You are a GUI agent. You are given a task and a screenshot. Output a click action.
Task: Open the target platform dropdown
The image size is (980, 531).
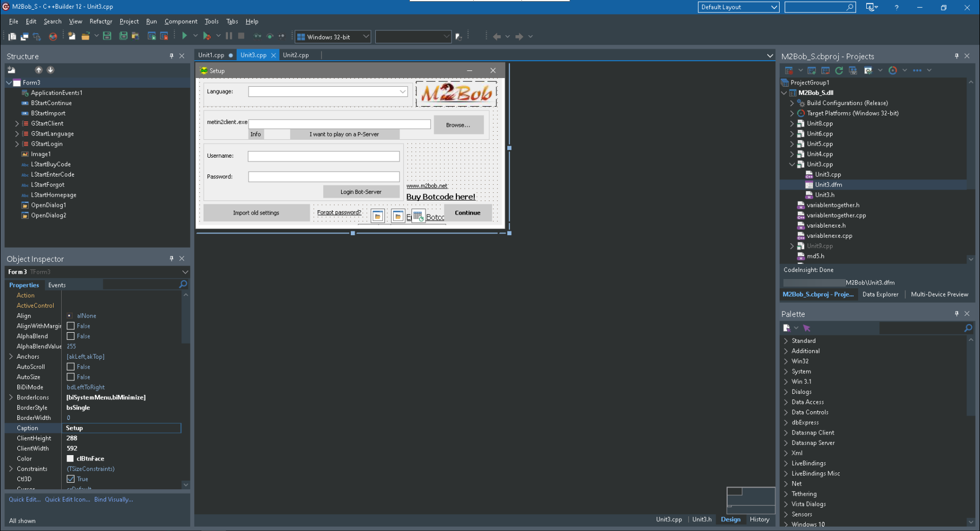[365, 37]
